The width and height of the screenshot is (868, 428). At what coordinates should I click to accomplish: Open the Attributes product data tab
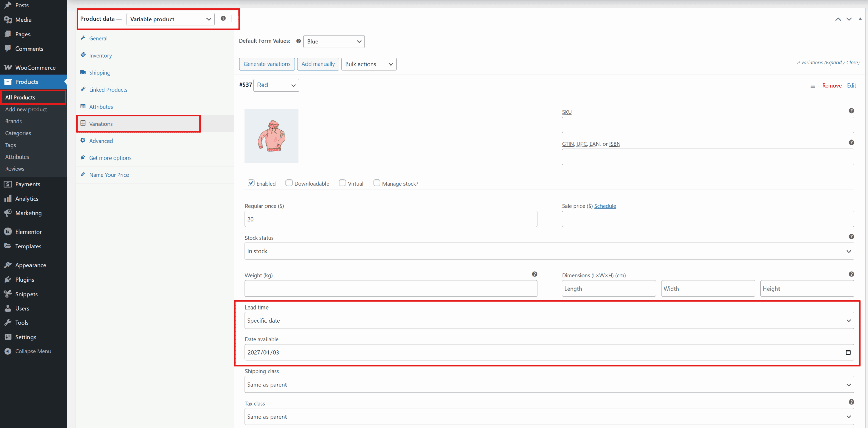click(155, 107)
